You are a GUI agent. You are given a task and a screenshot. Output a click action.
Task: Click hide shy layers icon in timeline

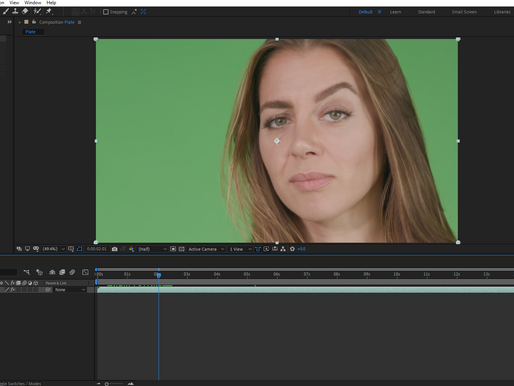tap(52, 272)
